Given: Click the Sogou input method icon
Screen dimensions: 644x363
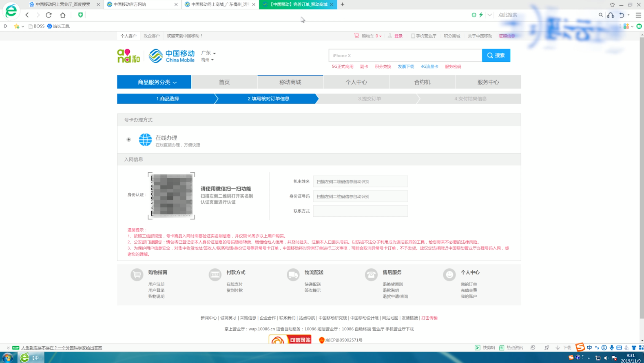Looking at the screenshot, I should click(x=580, y=347).
